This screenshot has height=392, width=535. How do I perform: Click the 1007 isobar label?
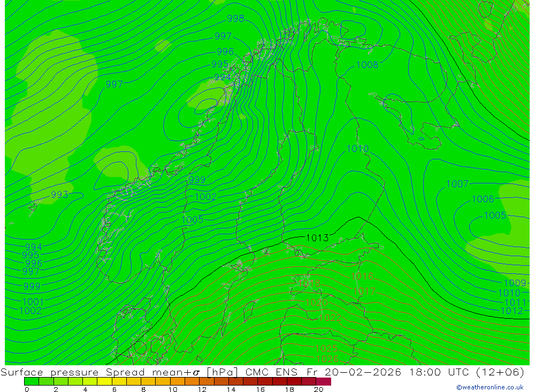coord(457,184)
